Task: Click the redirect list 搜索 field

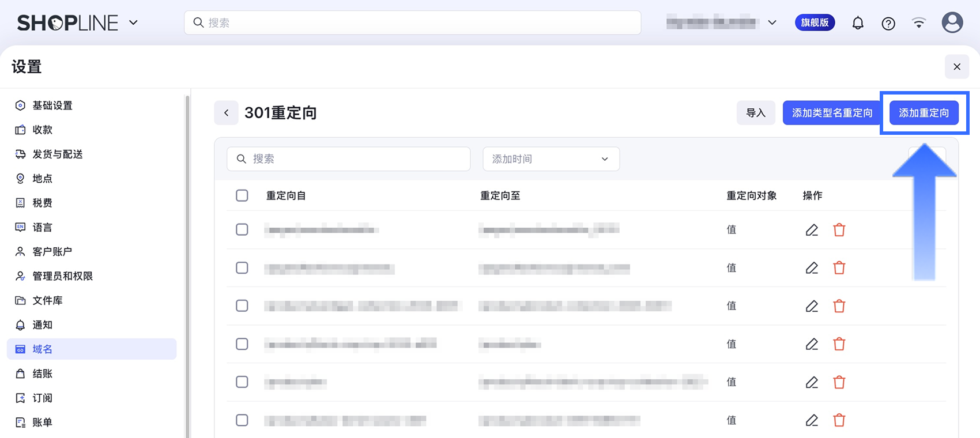Action: pos(349,159)
